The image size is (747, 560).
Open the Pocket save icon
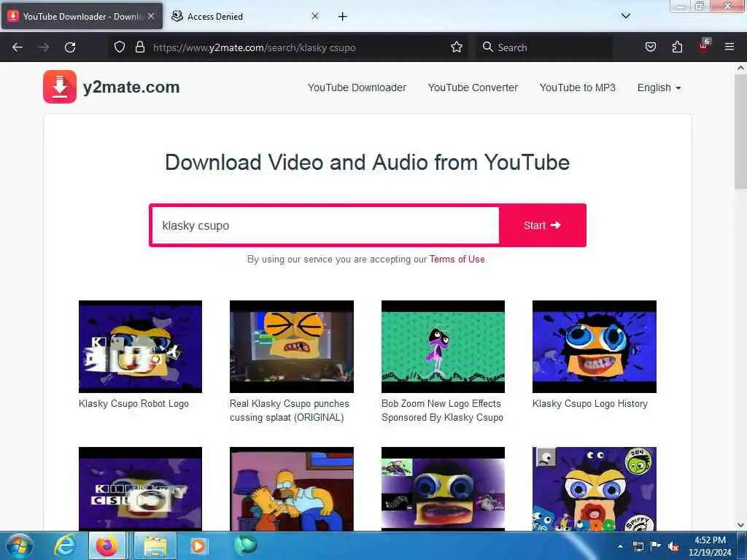[x=650, y=47]
